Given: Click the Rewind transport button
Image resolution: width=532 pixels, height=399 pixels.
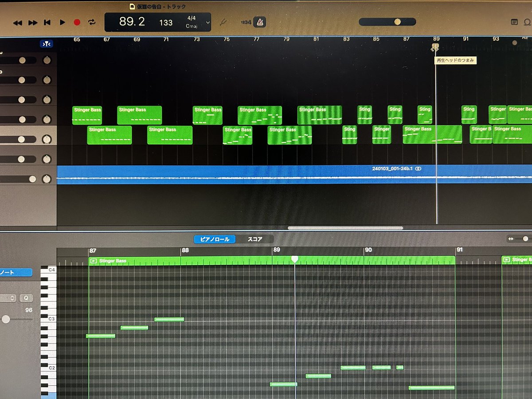Looking at the screenshot, I should point(18,23).
